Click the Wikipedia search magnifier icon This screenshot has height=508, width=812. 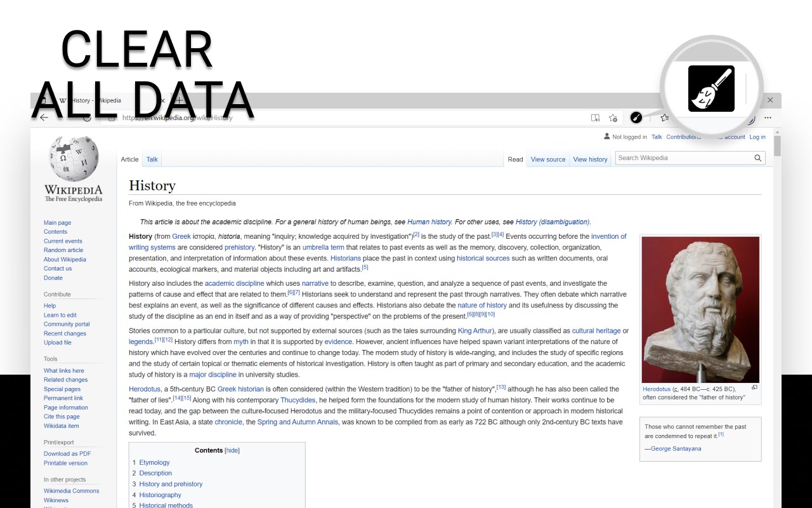click(757, 158)
